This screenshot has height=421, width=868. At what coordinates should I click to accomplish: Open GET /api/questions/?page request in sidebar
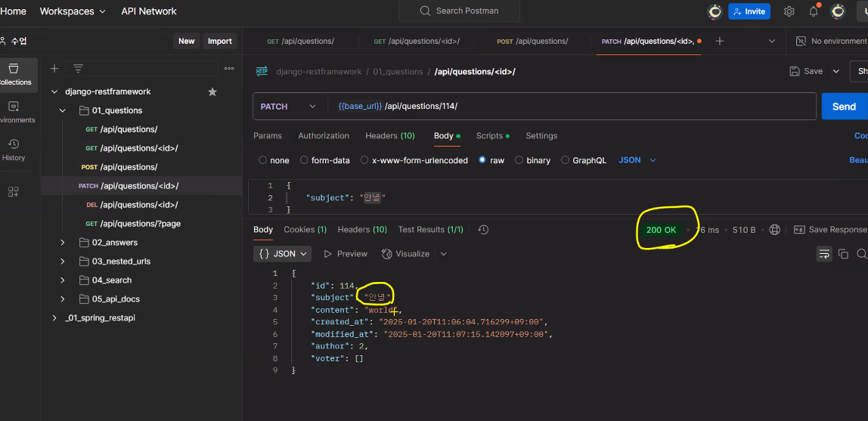point(133,224)
